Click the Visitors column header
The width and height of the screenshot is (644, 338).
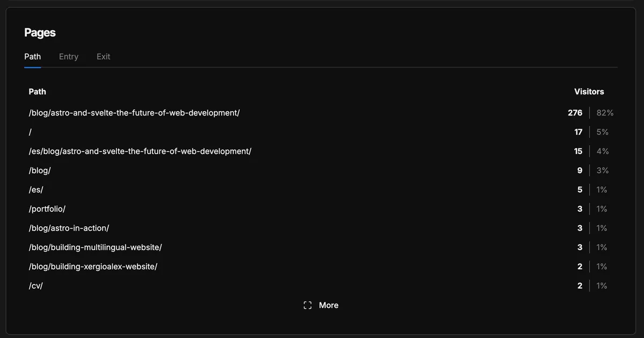(x=589, y=92)
